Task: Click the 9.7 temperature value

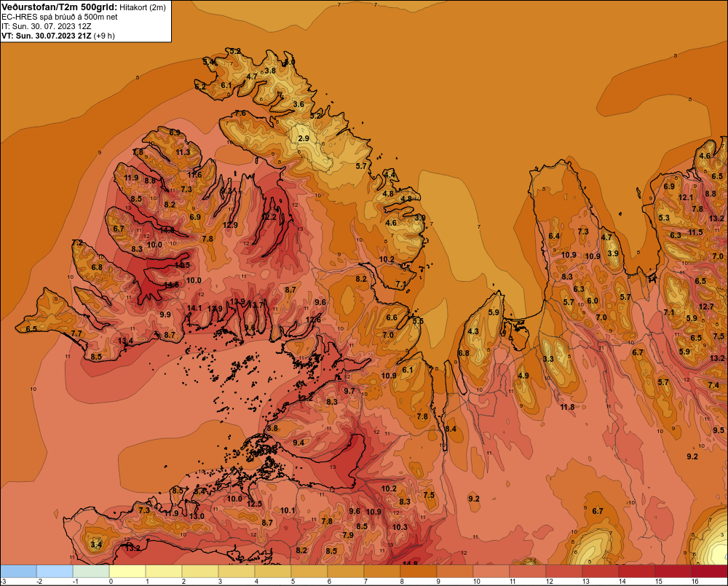Action: point(349,391)
